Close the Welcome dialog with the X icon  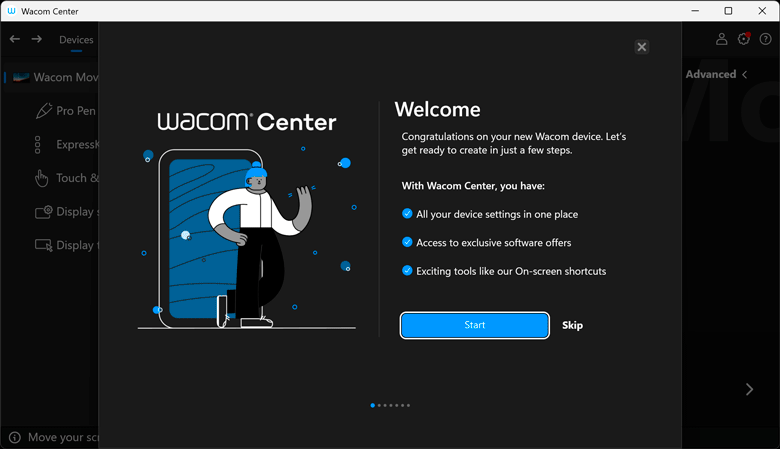(x=642, y=47)
